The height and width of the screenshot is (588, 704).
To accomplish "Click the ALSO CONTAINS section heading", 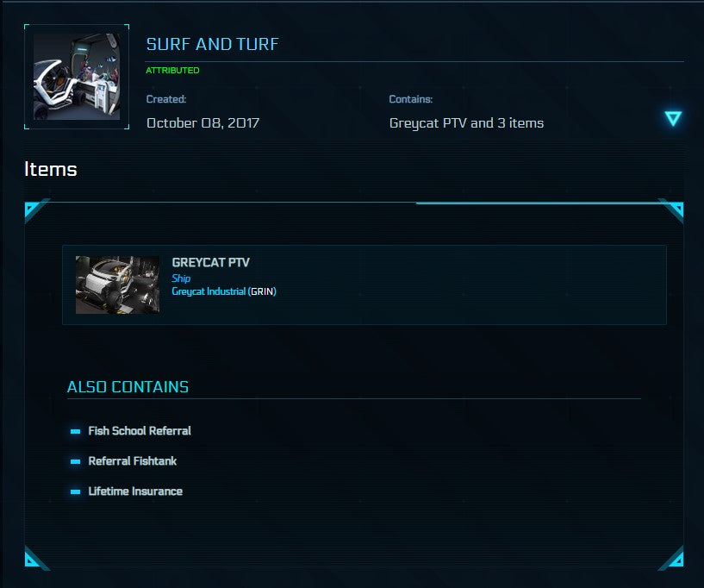I will pos(128,387).
